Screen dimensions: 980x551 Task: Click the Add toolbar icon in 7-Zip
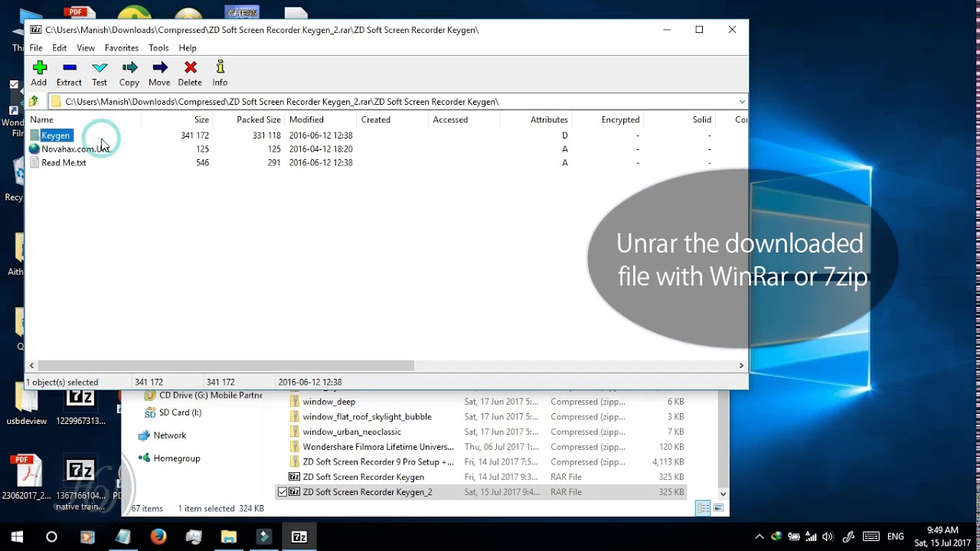[x=39, y=73]
